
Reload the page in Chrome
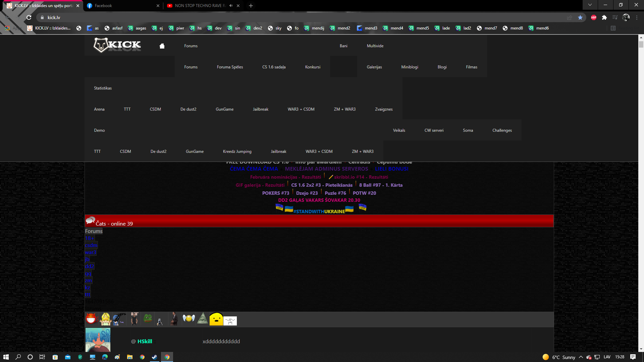coord(29,17)
